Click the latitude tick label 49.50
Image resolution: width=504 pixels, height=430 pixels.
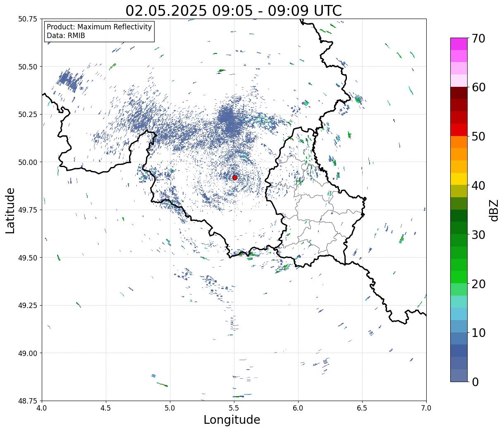(x=28, y=258)
